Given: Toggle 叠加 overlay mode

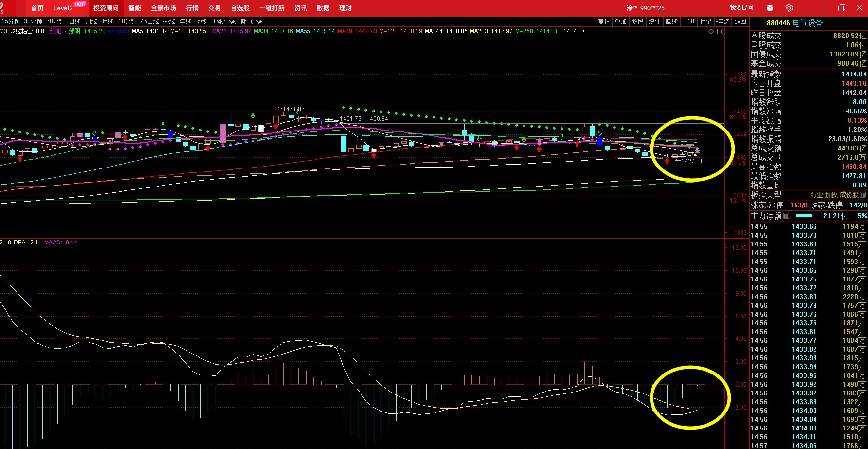Looking at the screenshot, I should (x=621, y=21).
